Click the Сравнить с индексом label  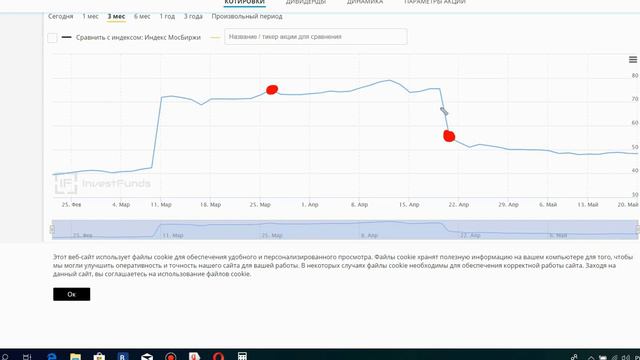138,38
